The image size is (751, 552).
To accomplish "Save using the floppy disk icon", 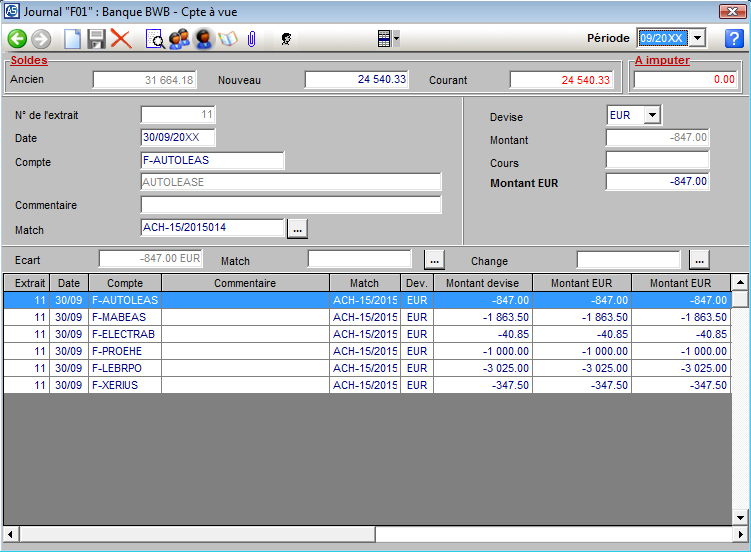I will coord(97,39).
